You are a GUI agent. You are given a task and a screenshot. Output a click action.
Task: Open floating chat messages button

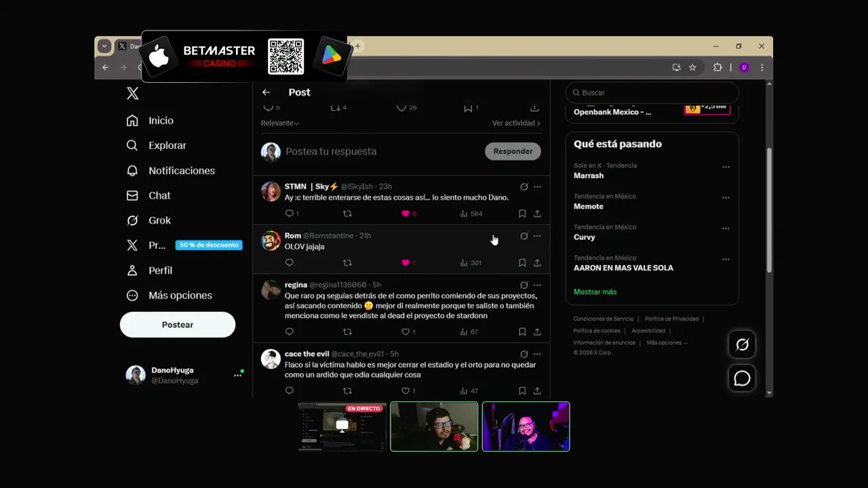pos(743,378)
